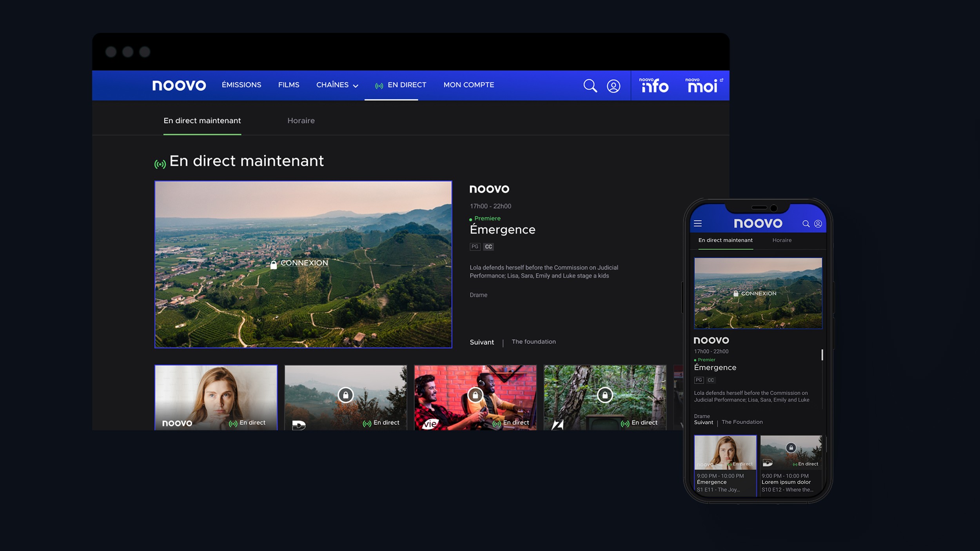Click the lock icon on the forest Z channel thumbnail
Viewport: 980px width, 551px height.
(x=605, y=395)
